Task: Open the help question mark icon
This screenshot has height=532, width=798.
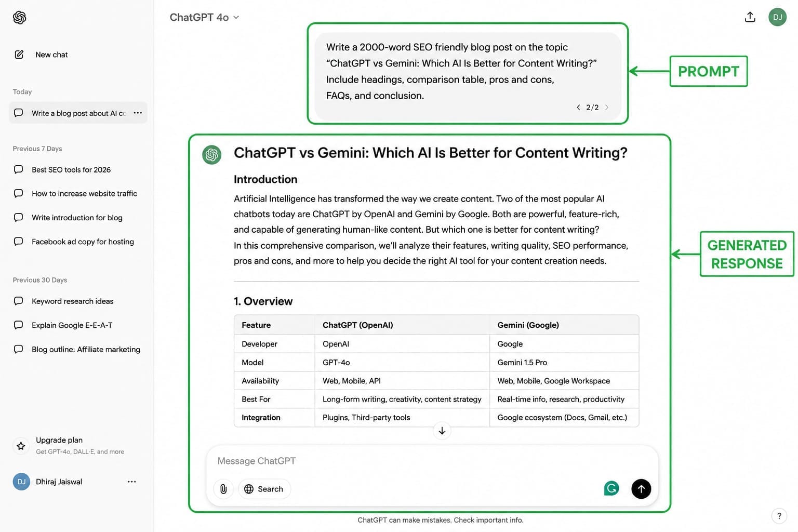Action: pos(779,516)
